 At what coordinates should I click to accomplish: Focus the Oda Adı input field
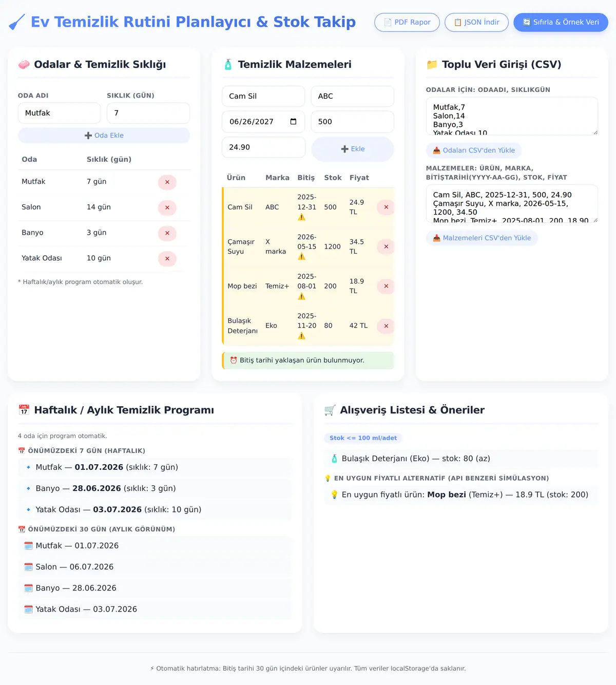coord(60,113)
